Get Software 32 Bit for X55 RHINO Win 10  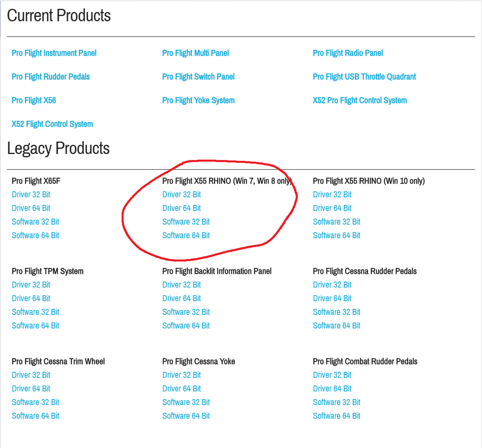click(x=336, y=222)
